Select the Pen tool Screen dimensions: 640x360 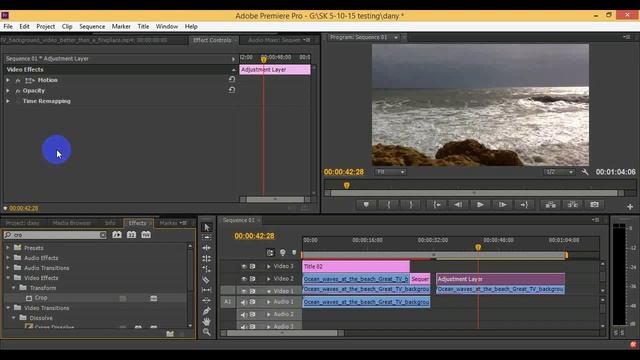(x=207, y=311)
